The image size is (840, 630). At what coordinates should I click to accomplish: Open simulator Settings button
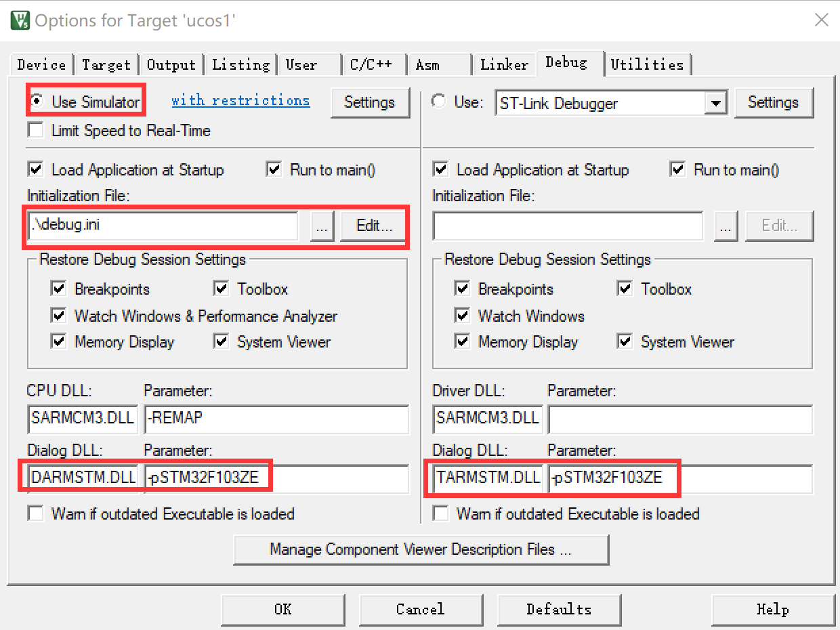point(369,103)
